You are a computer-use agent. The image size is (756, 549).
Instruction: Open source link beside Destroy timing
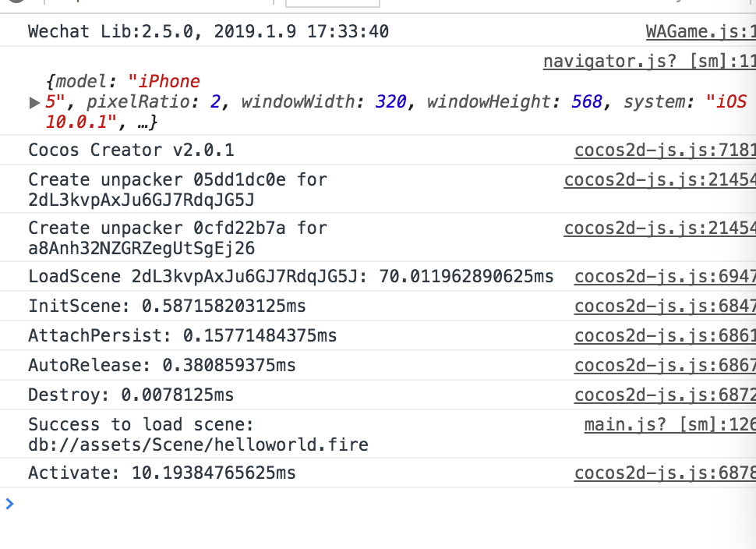coord(664,395)
